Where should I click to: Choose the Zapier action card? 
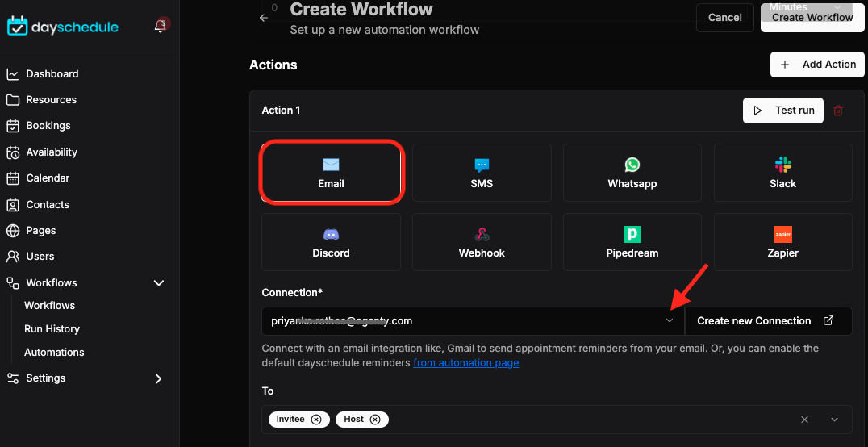[782, 242]
